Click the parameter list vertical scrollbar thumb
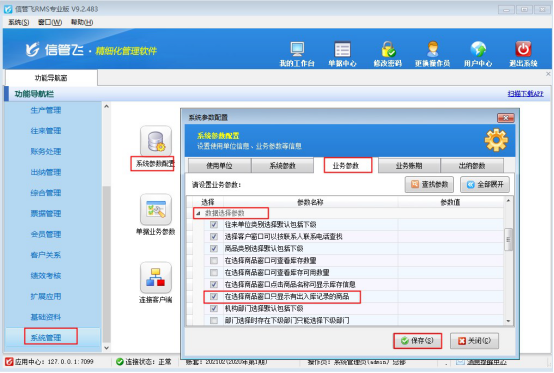This screenshot has width=554, height=373. [508, 239]
